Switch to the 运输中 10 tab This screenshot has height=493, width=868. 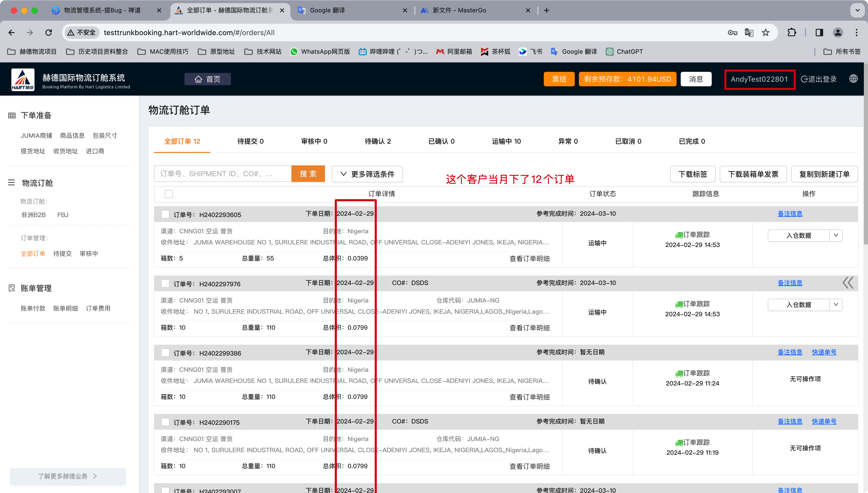pos(506,141)
